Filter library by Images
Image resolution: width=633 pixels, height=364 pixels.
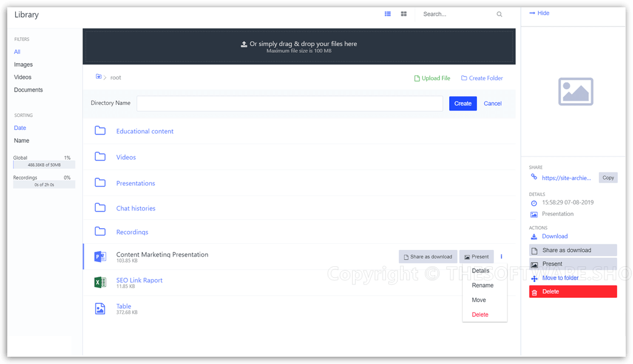tap(24, 64)
